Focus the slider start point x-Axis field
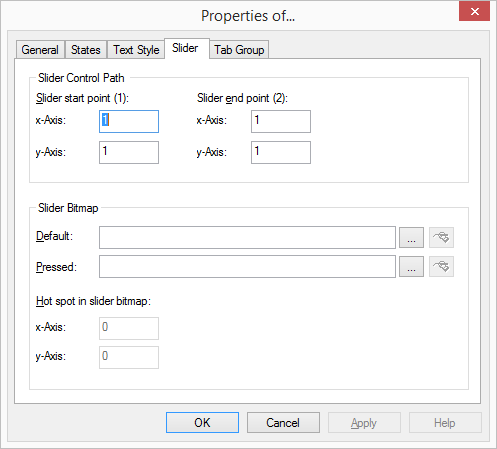The image size is (497, 449). coord(129,121)
